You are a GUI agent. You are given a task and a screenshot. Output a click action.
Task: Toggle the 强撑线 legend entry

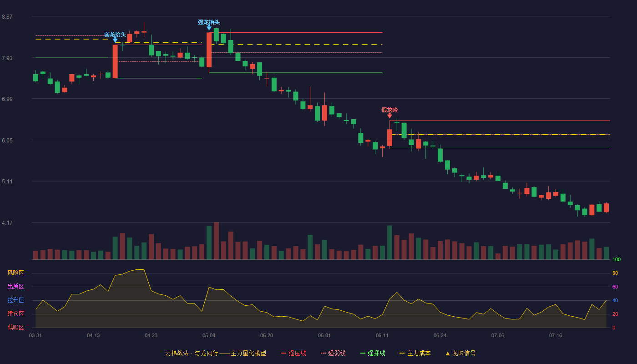tap(373, 353)
